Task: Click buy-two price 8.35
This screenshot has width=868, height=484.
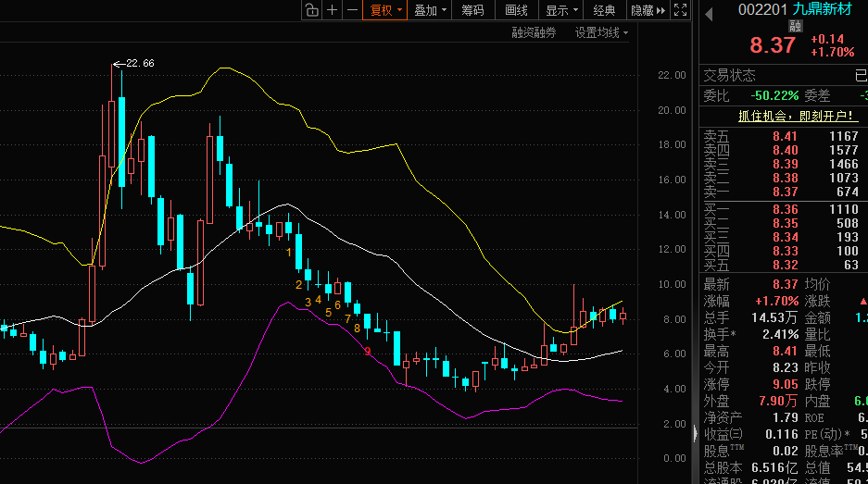Action: point(785,223)
